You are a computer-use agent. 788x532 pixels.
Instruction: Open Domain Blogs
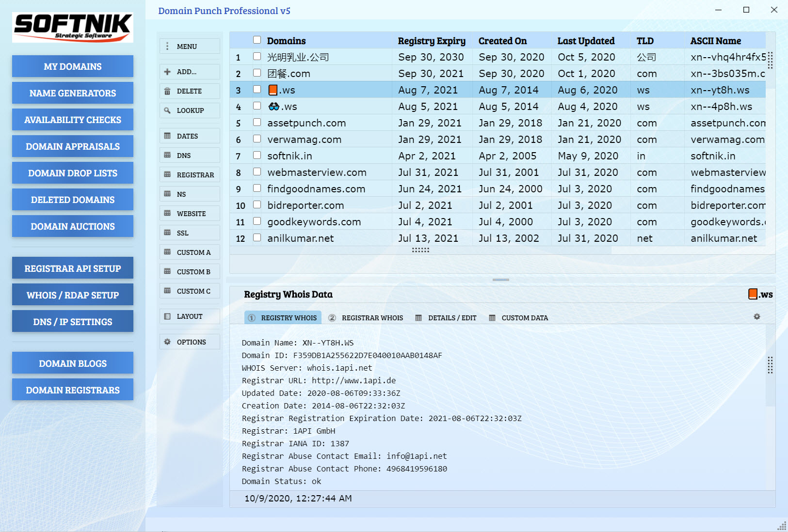point(73,363)
